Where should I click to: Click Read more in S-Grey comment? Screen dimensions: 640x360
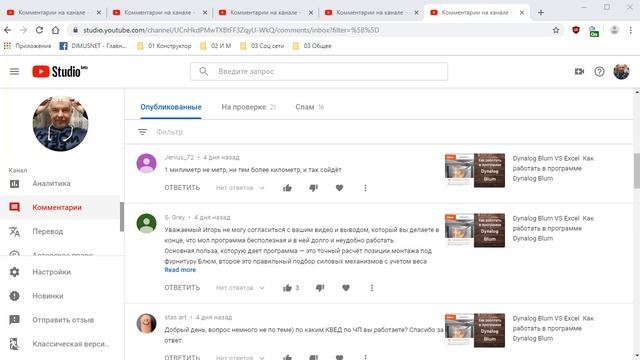click(180, 270)
